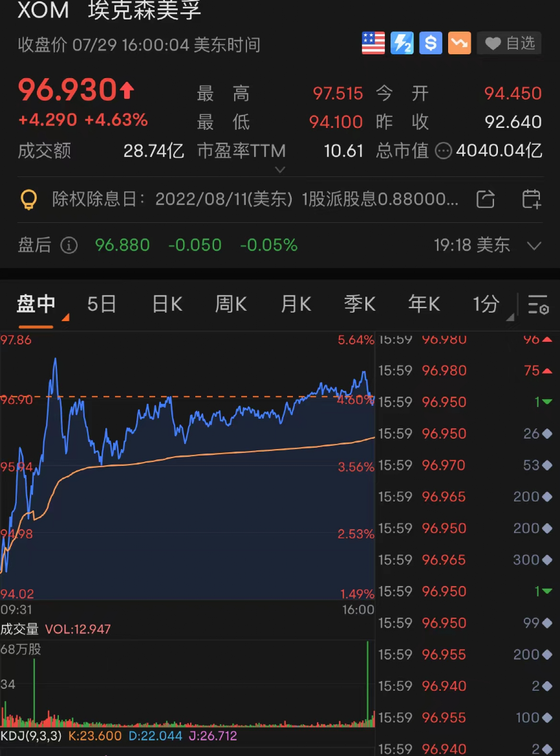Switch to the 日K candlestick tab
This screenshot has height=756, width=560.
[166, 302]
